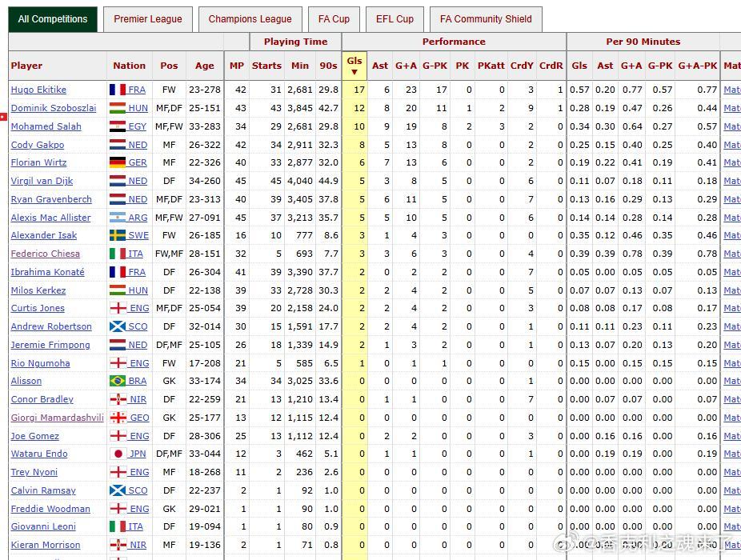Open Jeremie Frimpong's player link
The width and height of the screenshot is (741, 560).
pyautogui.click(x=50, y=345)
